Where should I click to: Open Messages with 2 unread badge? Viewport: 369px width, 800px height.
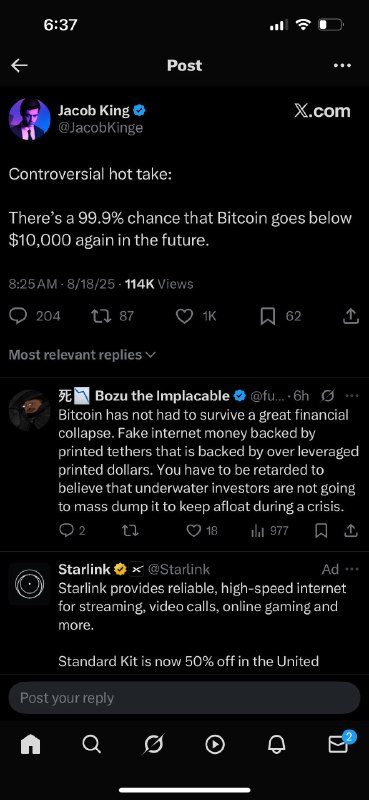pos(340,743)
